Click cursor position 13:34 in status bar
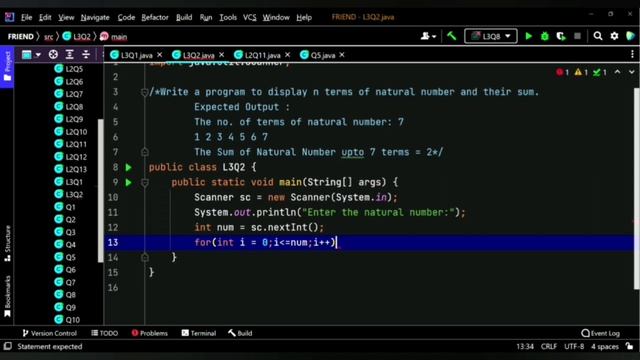 (x=525, y=347)
